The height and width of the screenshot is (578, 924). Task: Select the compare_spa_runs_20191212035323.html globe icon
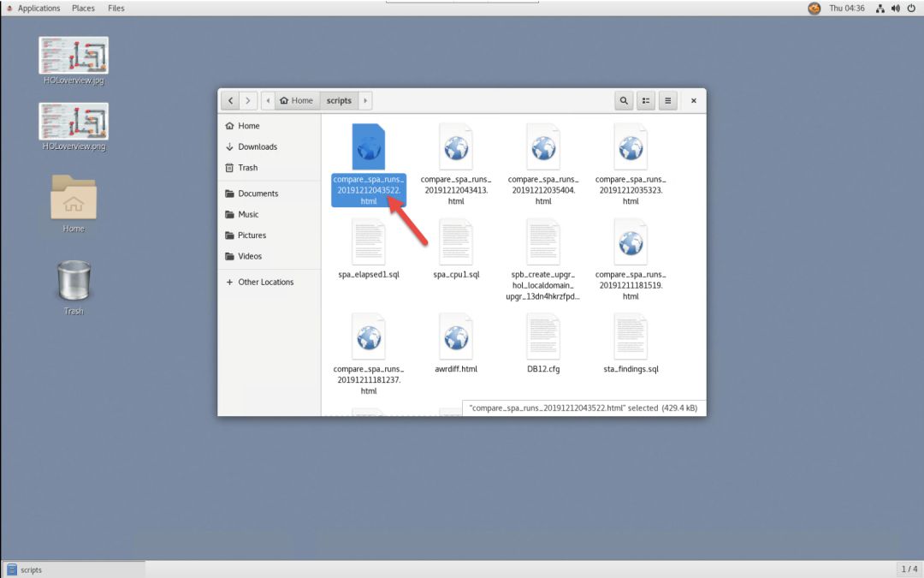tap(631, 147)
